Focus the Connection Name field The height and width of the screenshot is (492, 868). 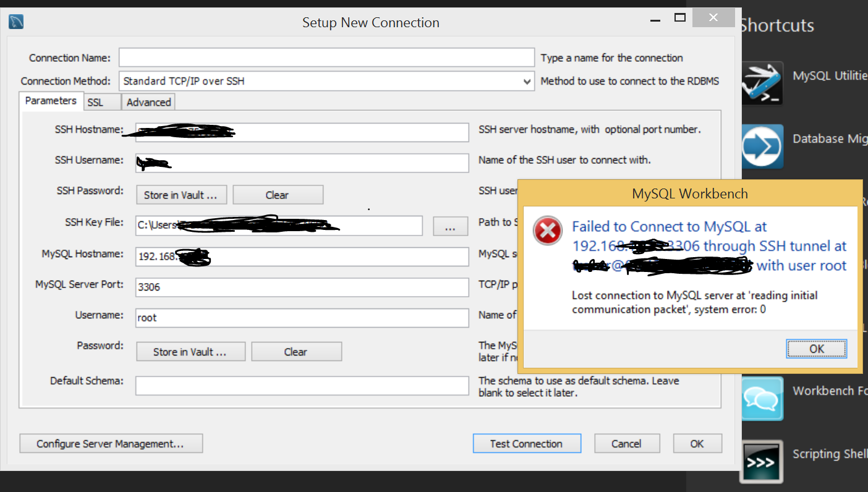click(326, 57)
